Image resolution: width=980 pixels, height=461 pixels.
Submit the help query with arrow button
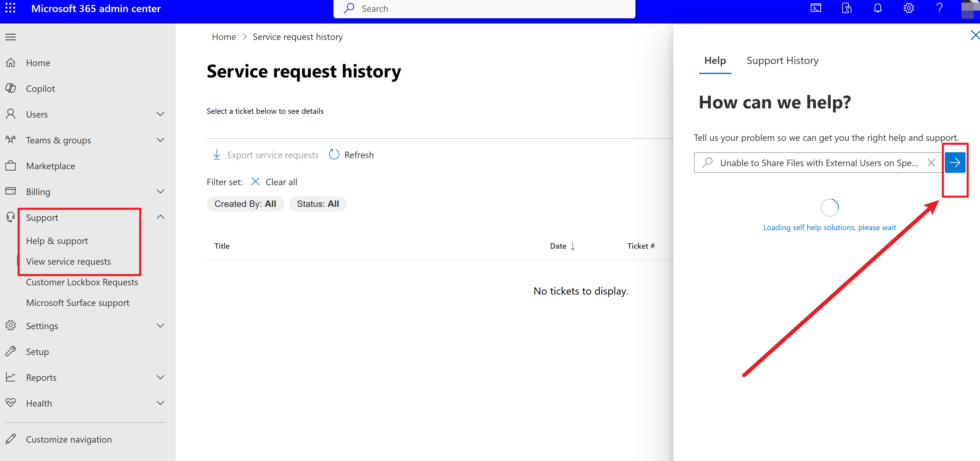tap(955, 163)
